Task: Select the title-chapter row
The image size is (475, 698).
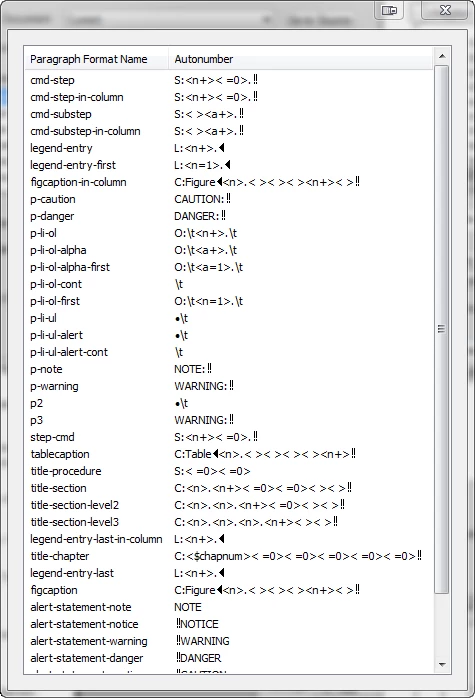Action: pos(228,556)
